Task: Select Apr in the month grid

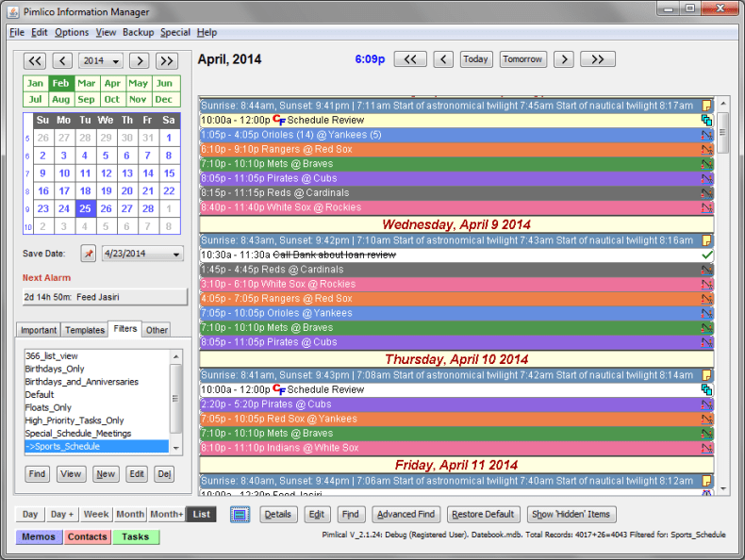Action: 112,83
